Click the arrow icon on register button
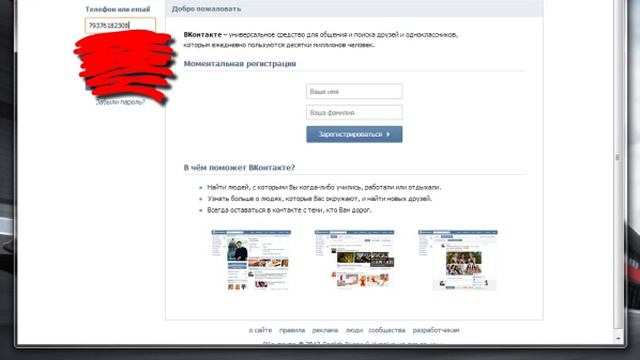The width and height of the screenshot is (640, 360). click(388, 134)
